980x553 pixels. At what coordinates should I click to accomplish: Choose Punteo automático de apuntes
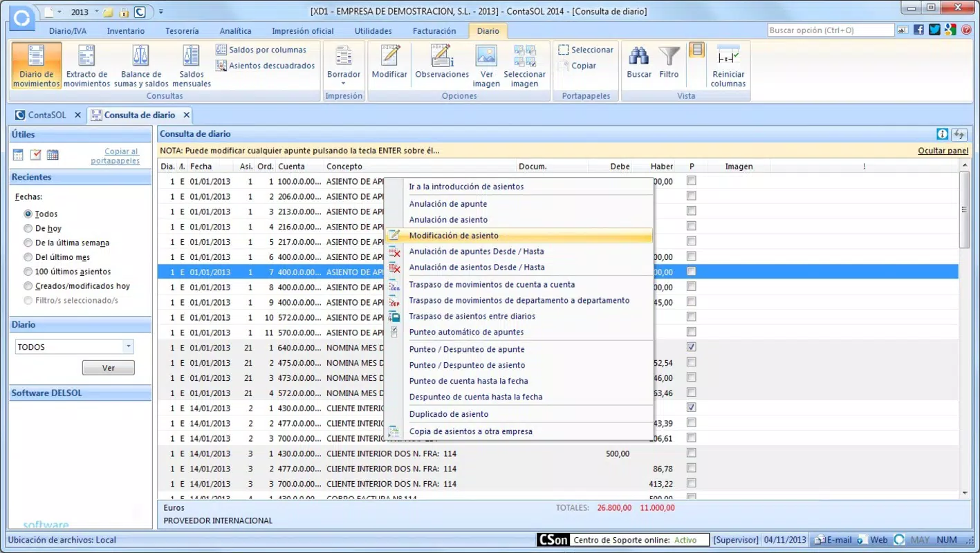pos(519,332)
